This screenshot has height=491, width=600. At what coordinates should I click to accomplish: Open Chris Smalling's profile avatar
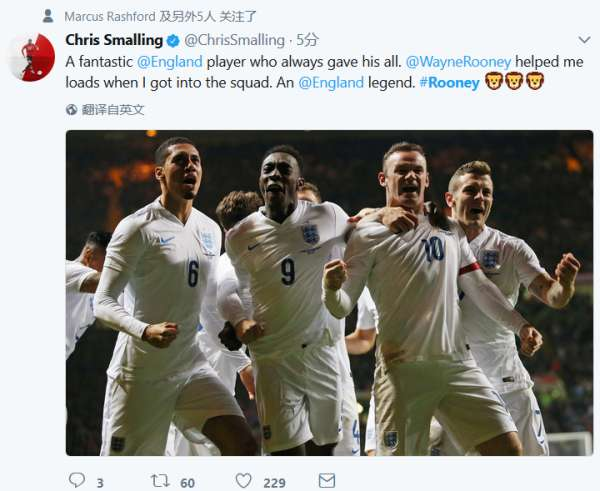coord(30,57)
